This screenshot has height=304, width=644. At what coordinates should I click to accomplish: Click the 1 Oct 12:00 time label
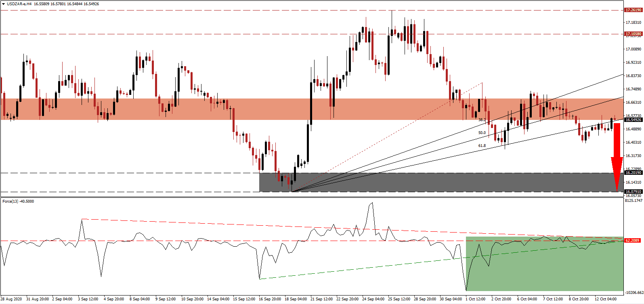pos(475,299)
